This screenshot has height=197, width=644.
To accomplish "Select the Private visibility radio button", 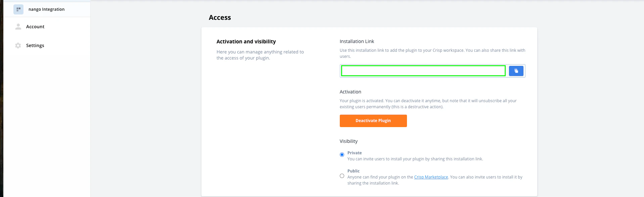I will (342, 155).
